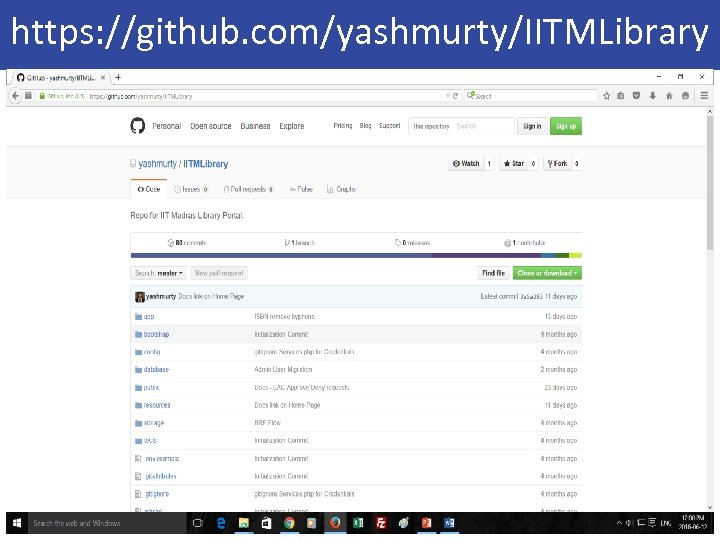Screen dimensions: 720x540
Task: Open the Windows Store taskbar icon
Action: (x=266, y=523)
